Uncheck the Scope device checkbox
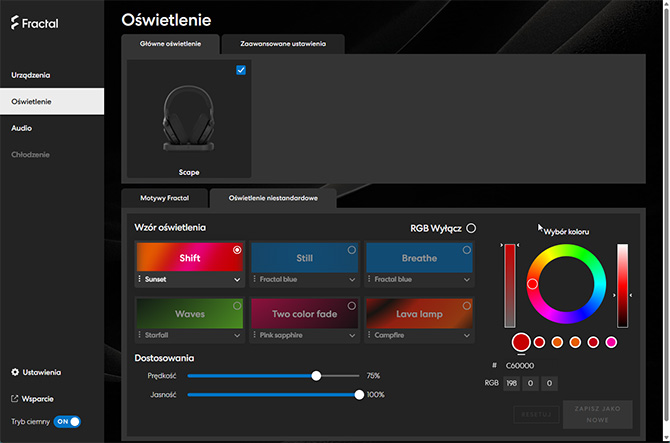This screenshot has height=443, width=670. click(241, 70)
